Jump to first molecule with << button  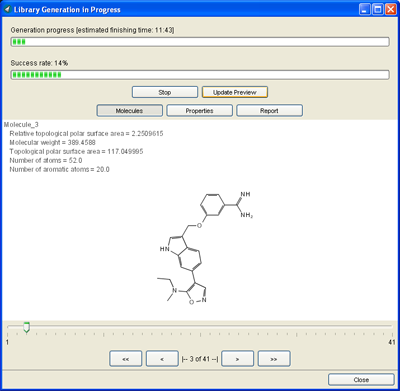[126, 359]
